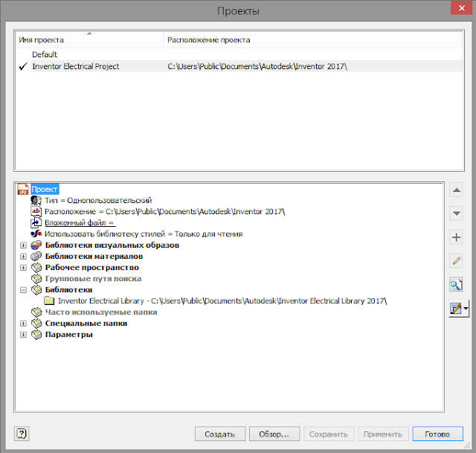Collapse the Библиотеки node
The image size is (476, 453).
tap(23, 290)
